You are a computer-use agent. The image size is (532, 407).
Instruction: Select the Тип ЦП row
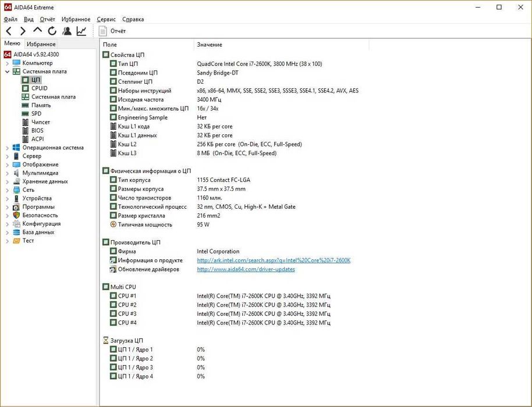tap(216, 64)
